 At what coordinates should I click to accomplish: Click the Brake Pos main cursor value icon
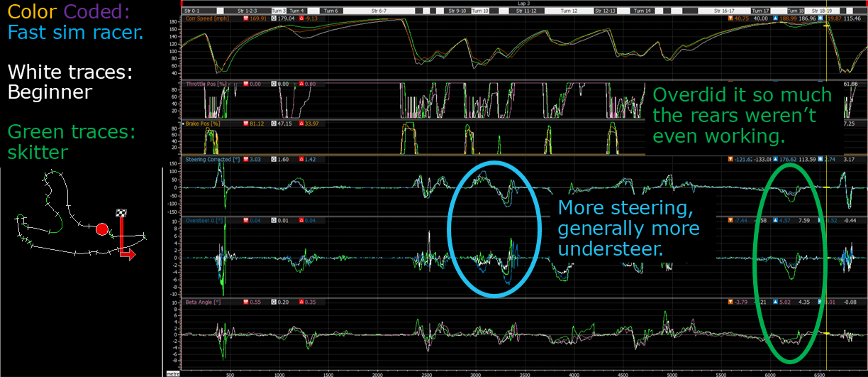[x=245, y=124]
